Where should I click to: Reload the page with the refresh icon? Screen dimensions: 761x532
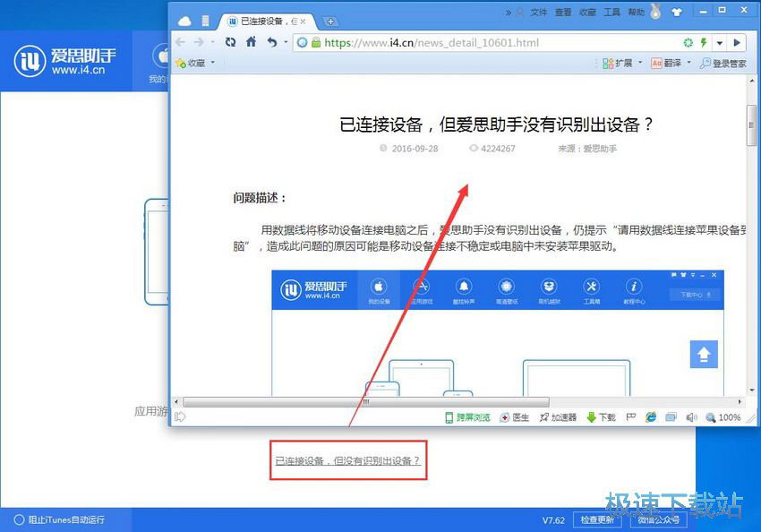(230, 42)
